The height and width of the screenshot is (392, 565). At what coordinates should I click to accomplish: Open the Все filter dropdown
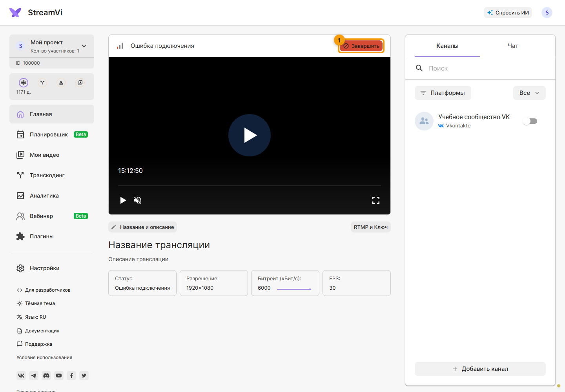click(529, 93)
